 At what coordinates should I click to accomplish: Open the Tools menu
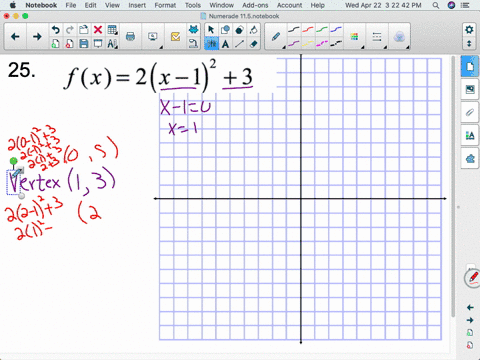[193, 5]
